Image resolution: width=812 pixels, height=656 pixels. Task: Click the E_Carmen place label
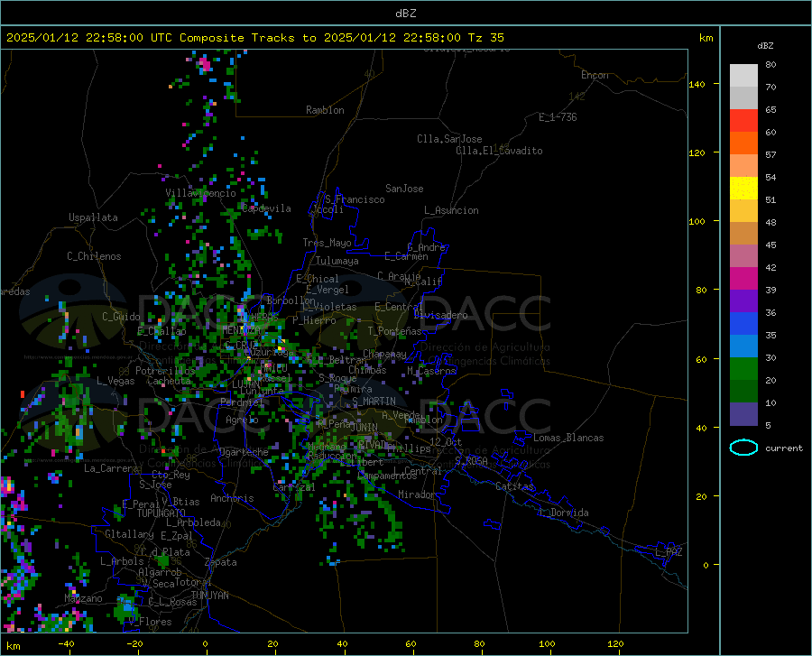tap(406, 256)
